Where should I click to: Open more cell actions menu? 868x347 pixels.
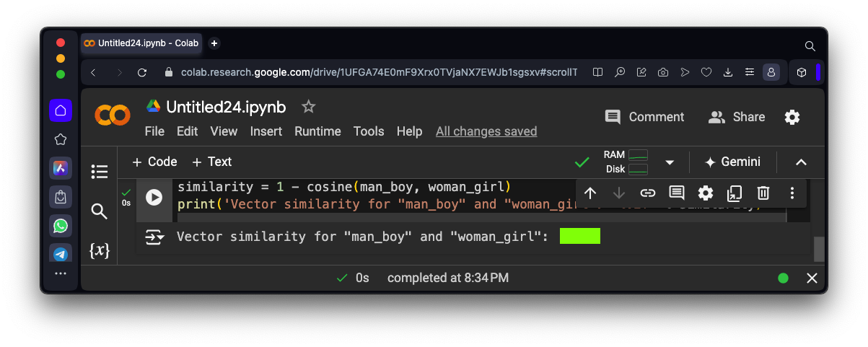point(792,193)
